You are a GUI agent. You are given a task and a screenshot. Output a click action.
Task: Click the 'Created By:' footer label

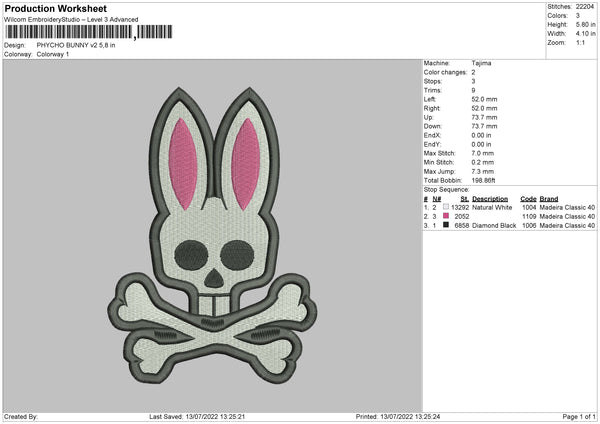(21, 416)
